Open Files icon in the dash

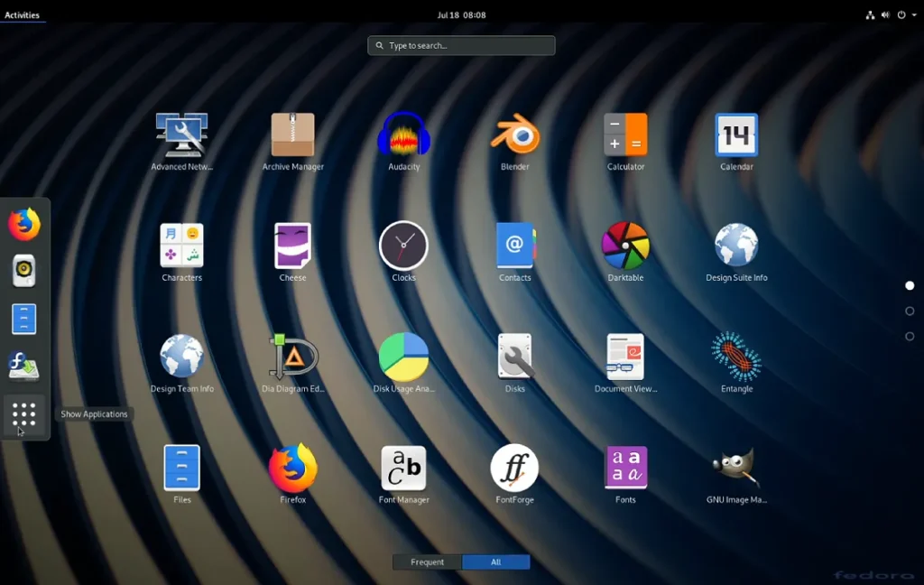click(x=24, y=319)
